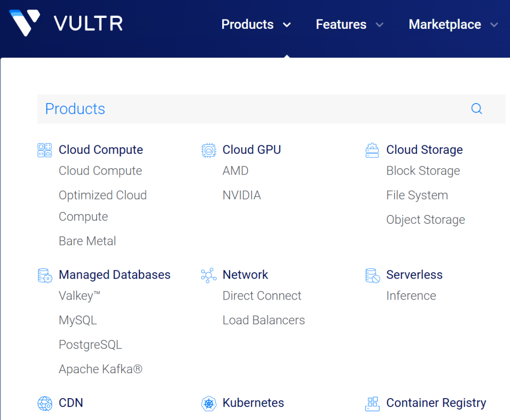Open the Kubernetes heading link
The image size is (510, 420).
[254, 403]
